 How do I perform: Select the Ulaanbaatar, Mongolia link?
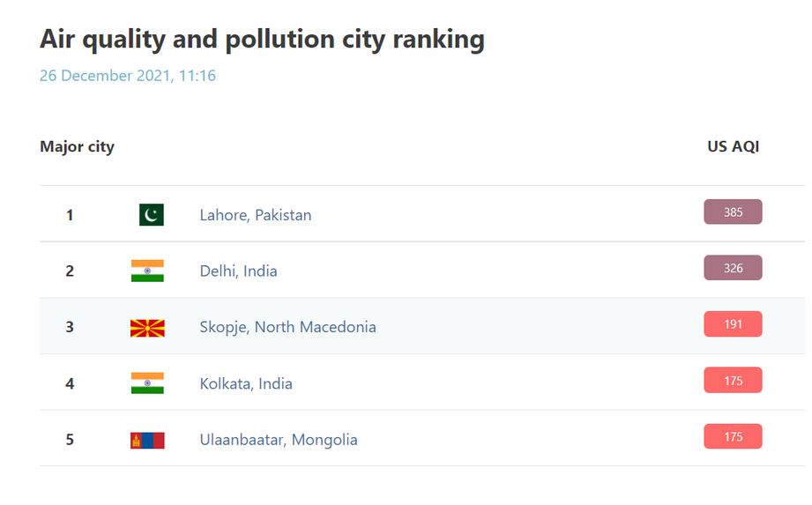click(279, 440)
